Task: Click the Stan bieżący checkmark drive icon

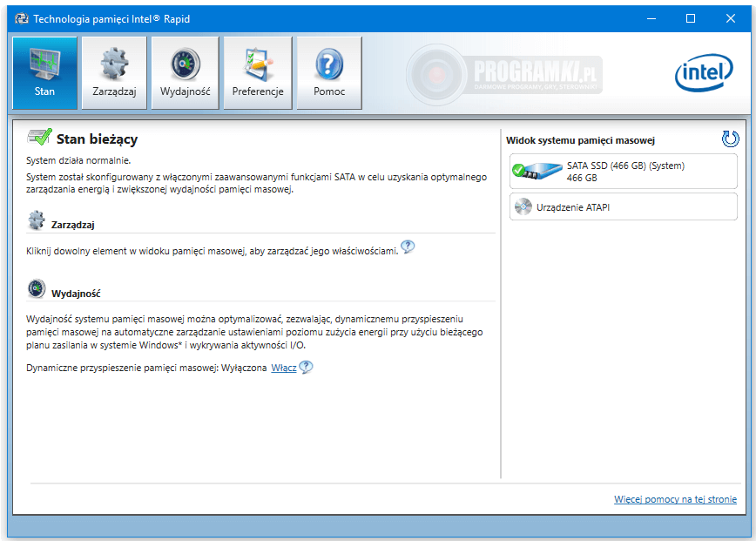Action: [x=39, y=137]
